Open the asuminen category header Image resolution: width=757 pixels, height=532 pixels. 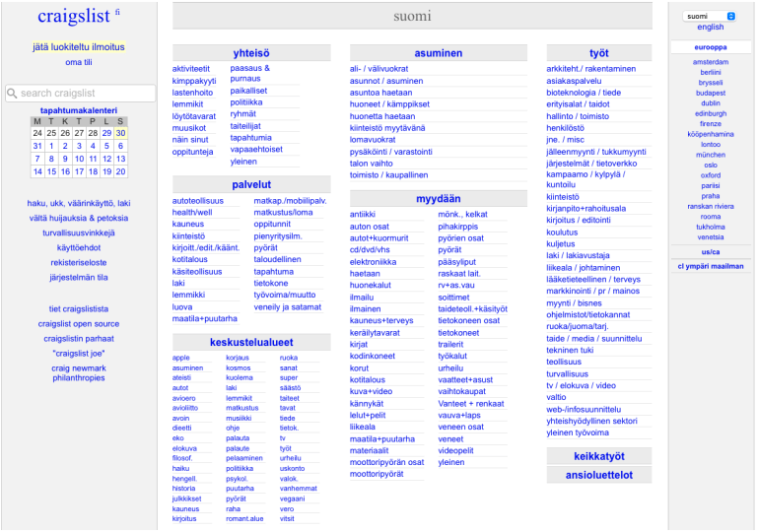[x=439, y=53]
